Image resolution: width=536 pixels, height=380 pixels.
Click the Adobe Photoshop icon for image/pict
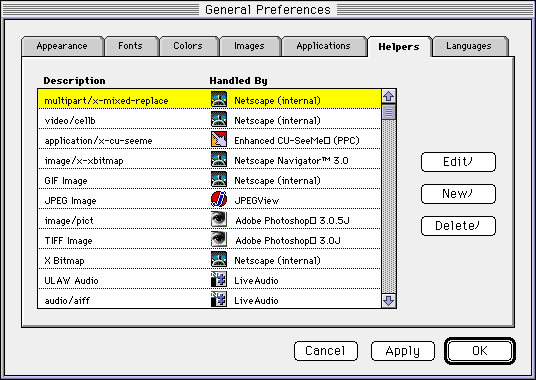219,219
